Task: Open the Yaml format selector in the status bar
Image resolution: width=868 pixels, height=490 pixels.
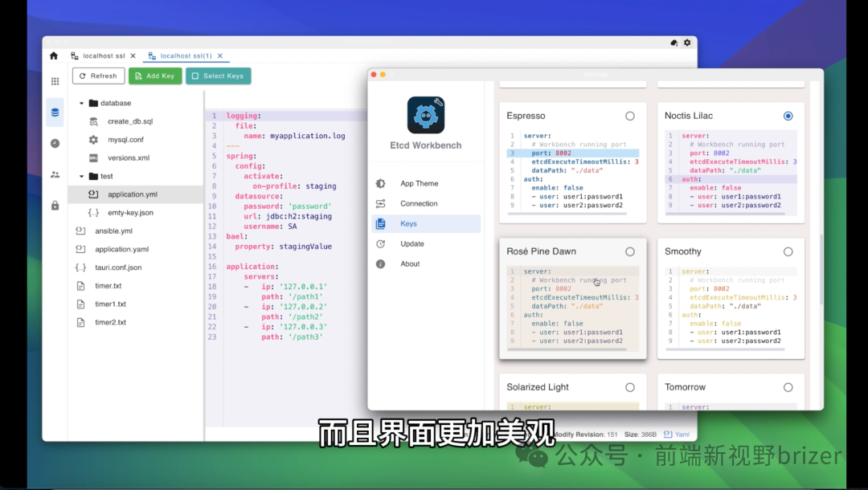Action: point(675,433)
